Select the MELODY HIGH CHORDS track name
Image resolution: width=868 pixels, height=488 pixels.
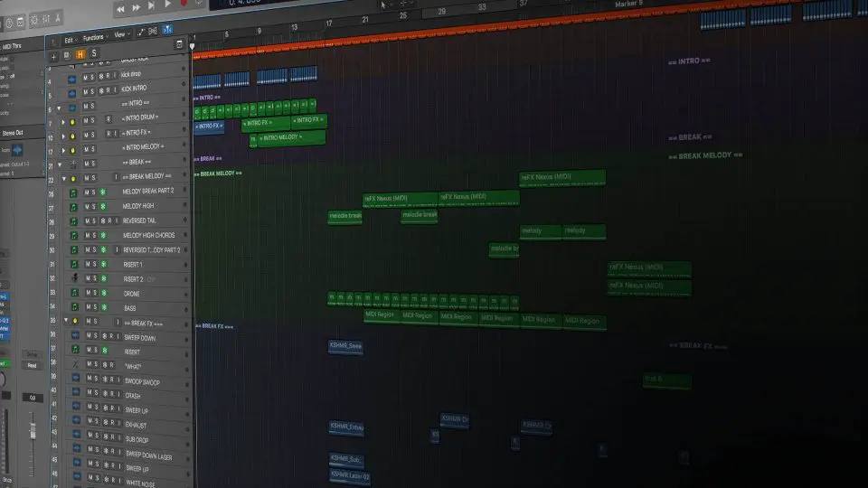(149, 235)
